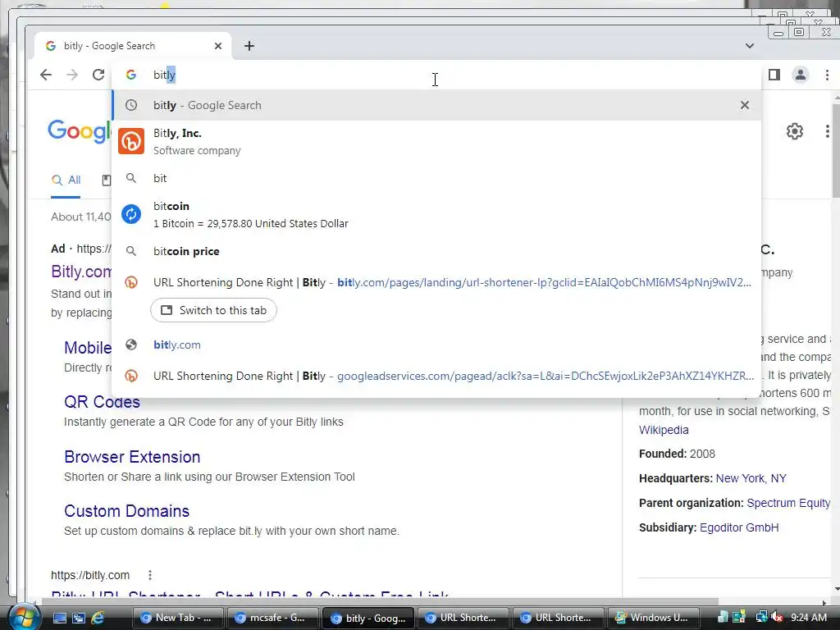Image resolution: width=840 pixels, height=630 pixels.
Task: Click the blue bitcoin refresh icon
Action: [131, 214]
